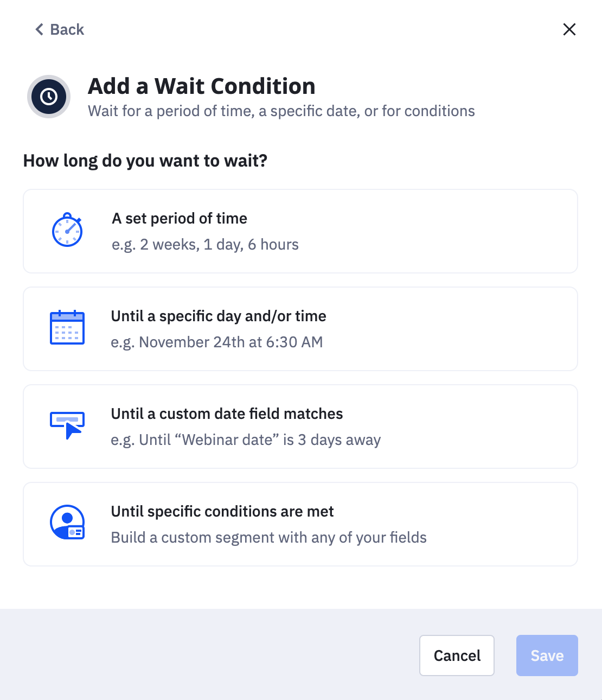
Task: Choose "Until a specific day and/or time"
Action: 219,316
